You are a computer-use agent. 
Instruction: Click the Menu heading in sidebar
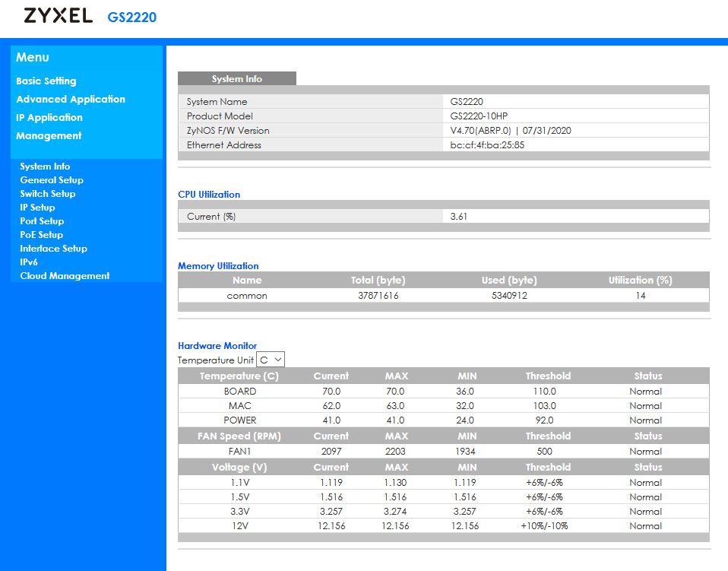point(33,57)
